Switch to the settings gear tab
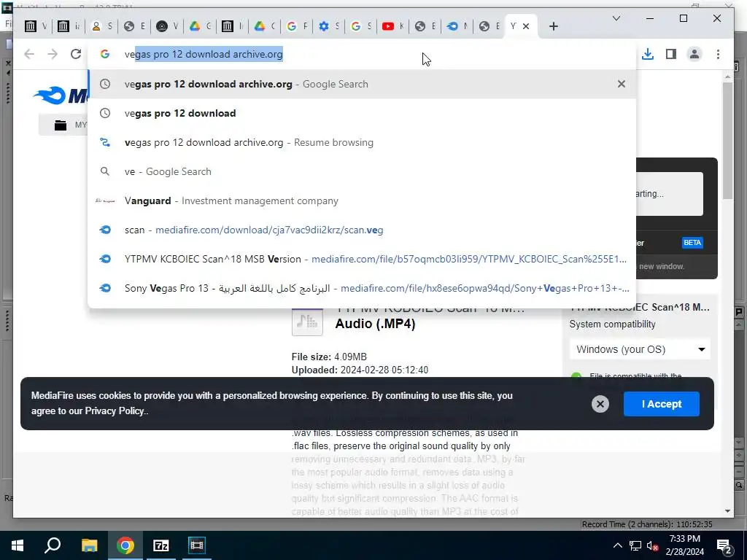This screenshot has width=747, height=560. pyautogui.click(x=329, y=27)
